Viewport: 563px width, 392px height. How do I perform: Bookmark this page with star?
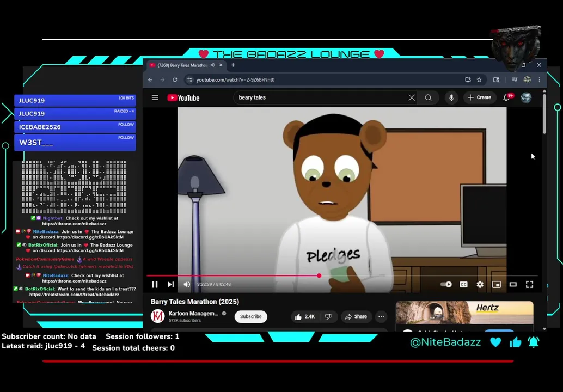tap(479, 79)
